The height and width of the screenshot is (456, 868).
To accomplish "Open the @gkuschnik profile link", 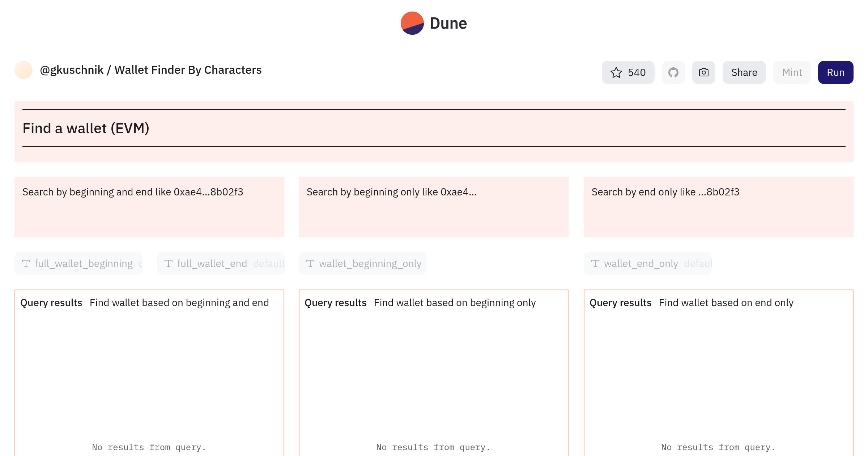I will 72,70.
